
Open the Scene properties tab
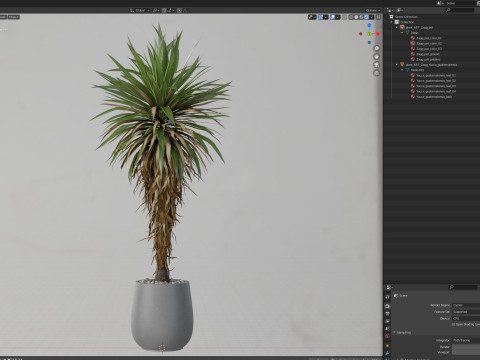(387, 328)
